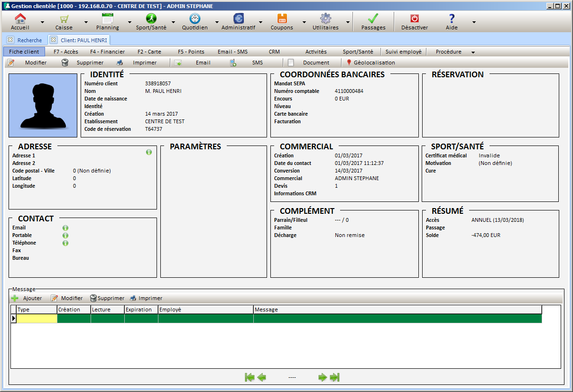573x392 pixels.
Task: Click Supprimer in the Message toolbar
Action: (x=107, y=298)
